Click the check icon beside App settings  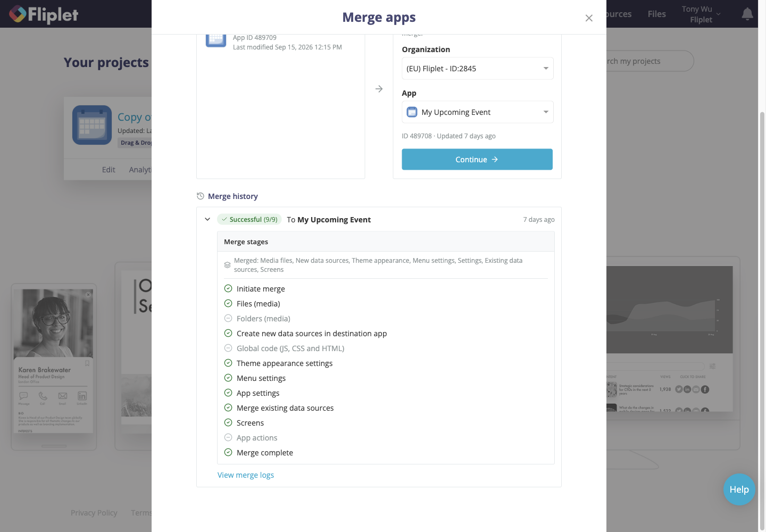pos(228,393)
